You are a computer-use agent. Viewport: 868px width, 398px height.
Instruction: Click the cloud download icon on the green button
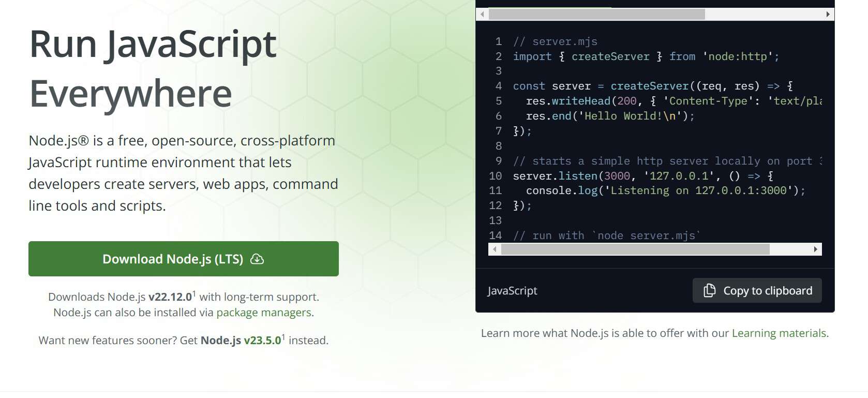tap(257, 259)
